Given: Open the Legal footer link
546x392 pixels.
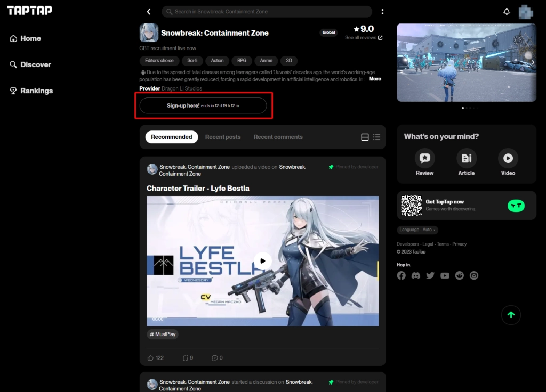Looking at the screenshot, I should coord(428,244).
